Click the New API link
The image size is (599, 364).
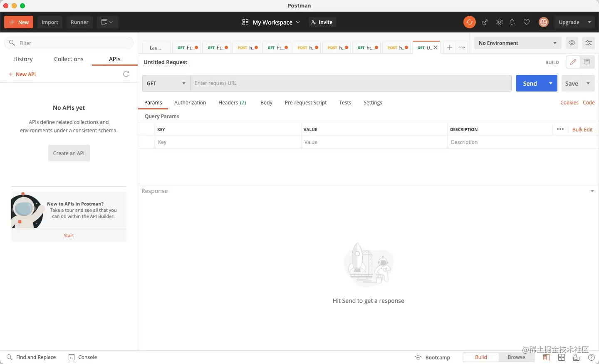pos(22,74)
